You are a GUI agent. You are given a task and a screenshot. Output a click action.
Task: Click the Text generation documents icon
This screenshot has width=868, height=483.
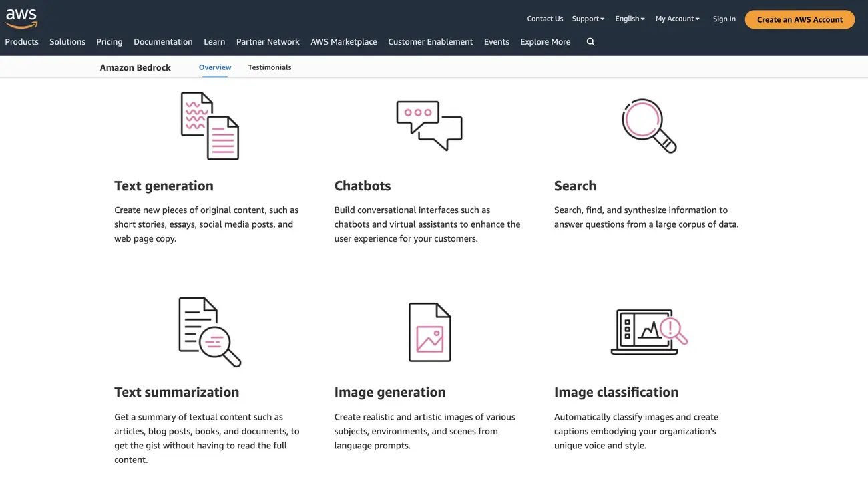[210, 126]
